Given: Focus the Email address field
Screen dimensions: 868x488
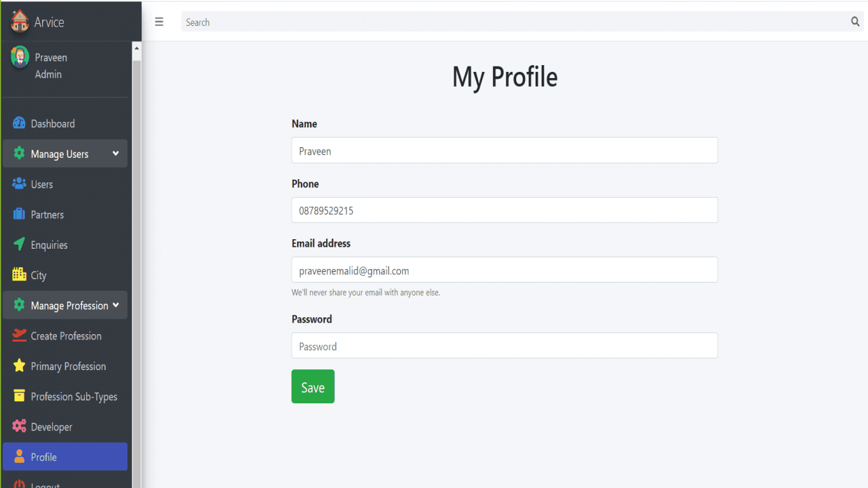Looking at the screenshot, I should click(x=505, y=270).
